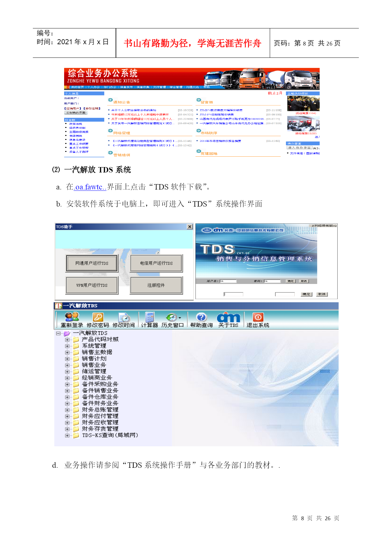Open the 活动简报11(03) photo thumbnail

pos(303,123)
